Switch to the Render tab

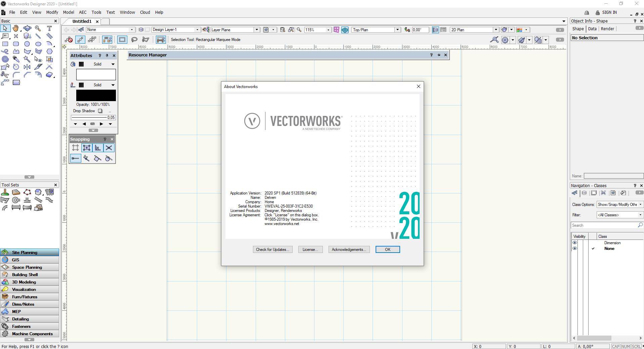607,29
